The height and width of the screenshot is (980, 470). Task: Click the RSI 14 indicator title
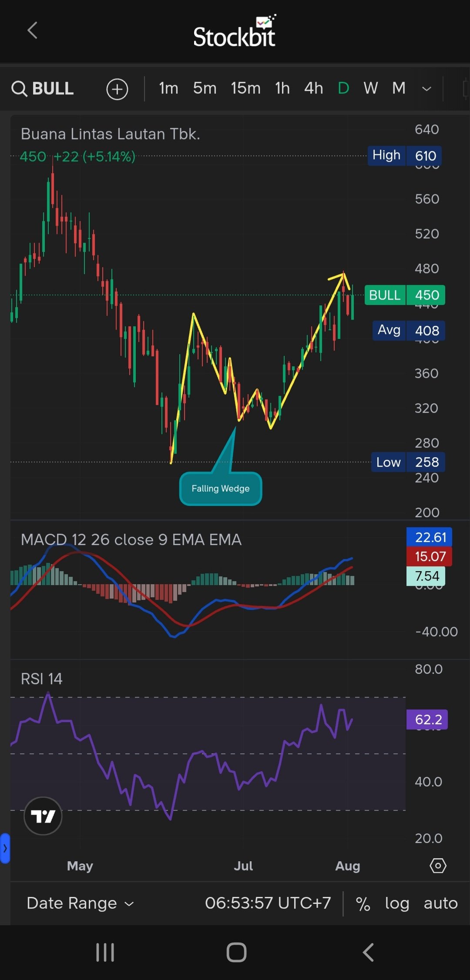pos(42,679)
